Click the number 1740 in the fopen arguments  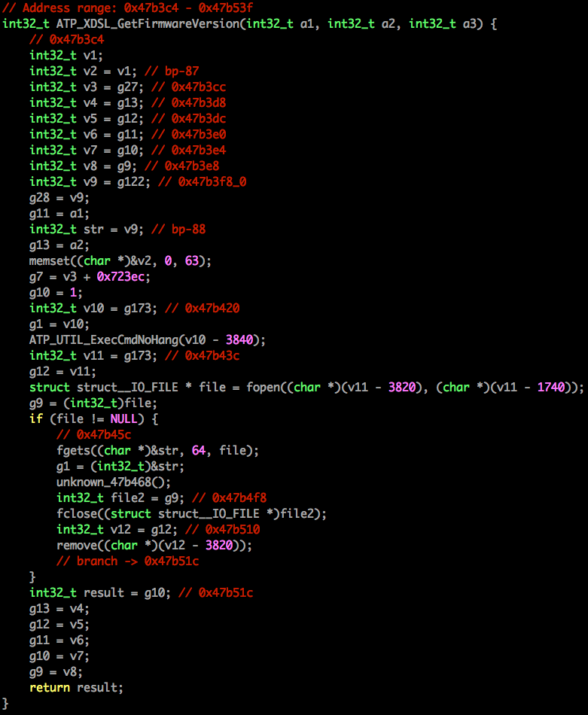[x=551, y=387]
